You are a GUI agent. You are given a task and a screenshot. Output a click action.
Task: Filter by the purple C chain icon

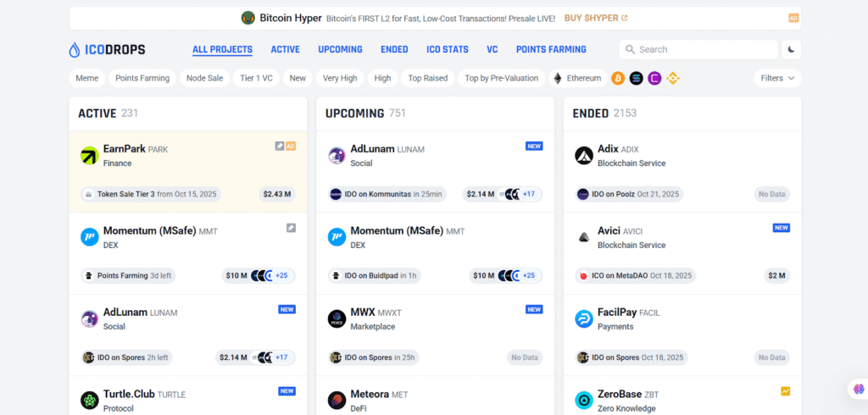click(654, 79)
